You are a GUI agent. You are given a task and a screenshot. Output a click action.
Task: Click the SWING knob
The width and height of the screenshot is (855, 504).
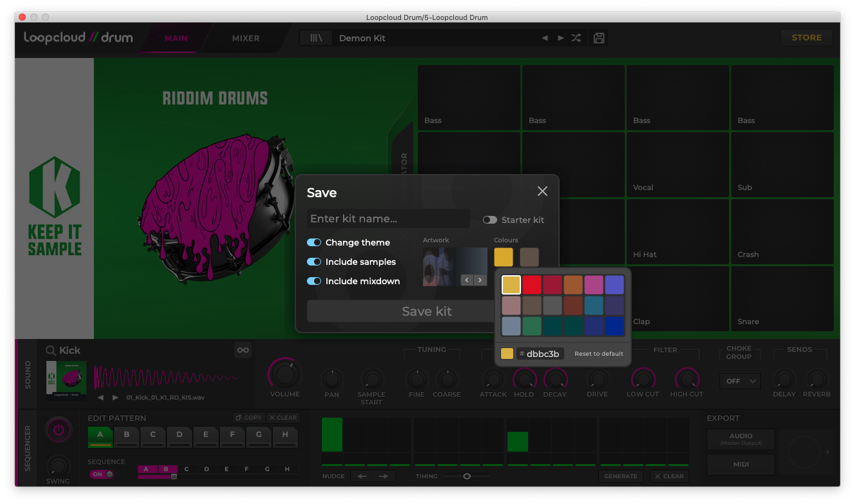tap(59, 466)
